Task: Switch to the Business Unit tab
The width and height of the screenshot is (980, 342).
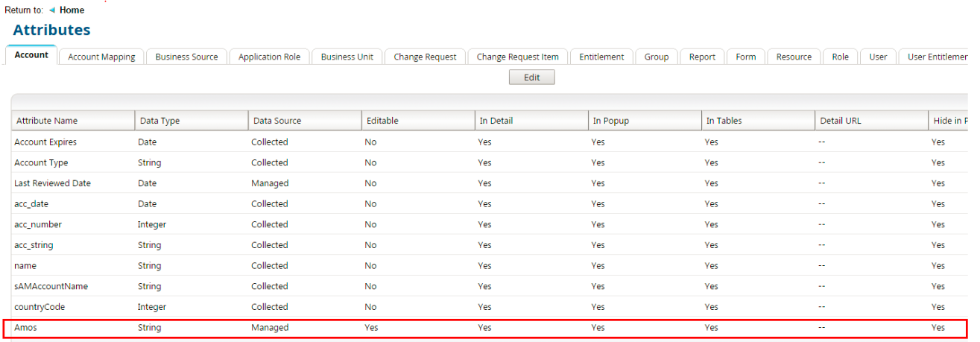Action: (x=347, y=57)
